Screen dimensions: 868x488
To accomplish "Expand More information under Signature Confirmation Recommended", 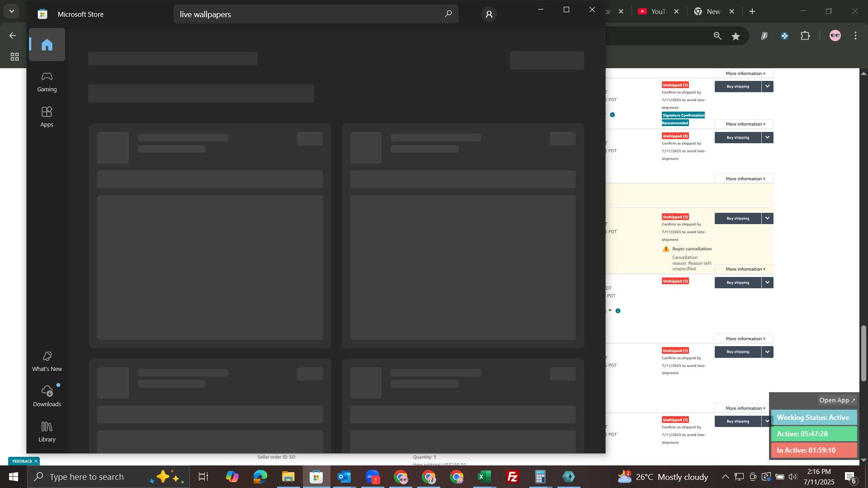I will [x=744, y=124].
